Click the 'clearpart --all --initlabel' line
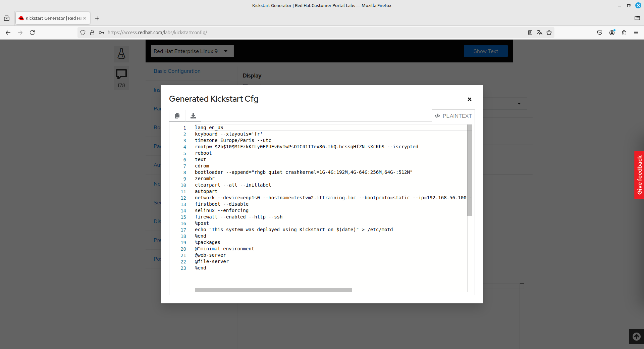644x349 pixels. 233,185
